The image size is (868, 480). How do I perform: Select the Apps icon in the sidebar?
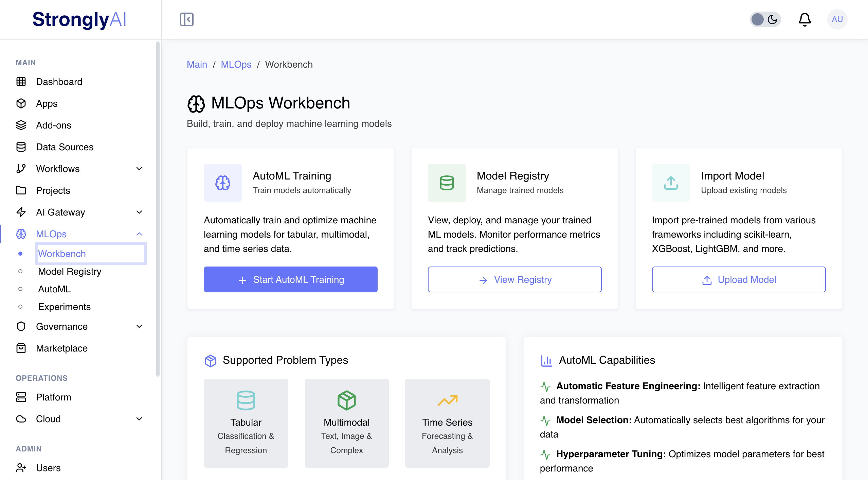(21, 103)
